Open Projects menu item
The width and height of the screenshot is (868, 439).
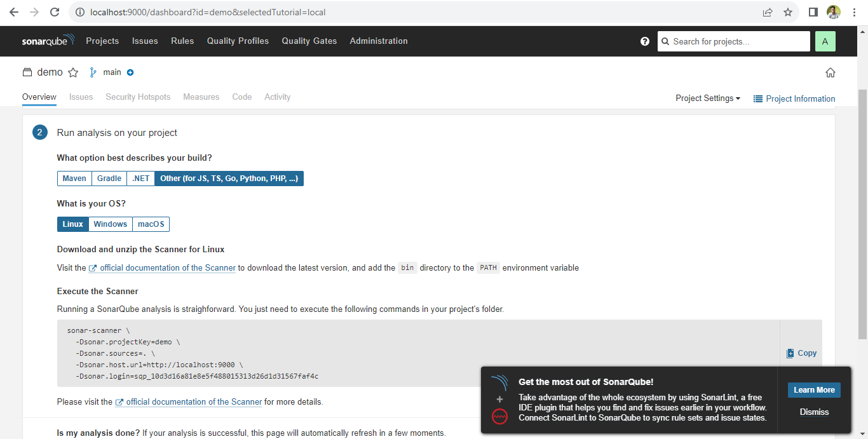pyautogui.click(x=102, y=41)
